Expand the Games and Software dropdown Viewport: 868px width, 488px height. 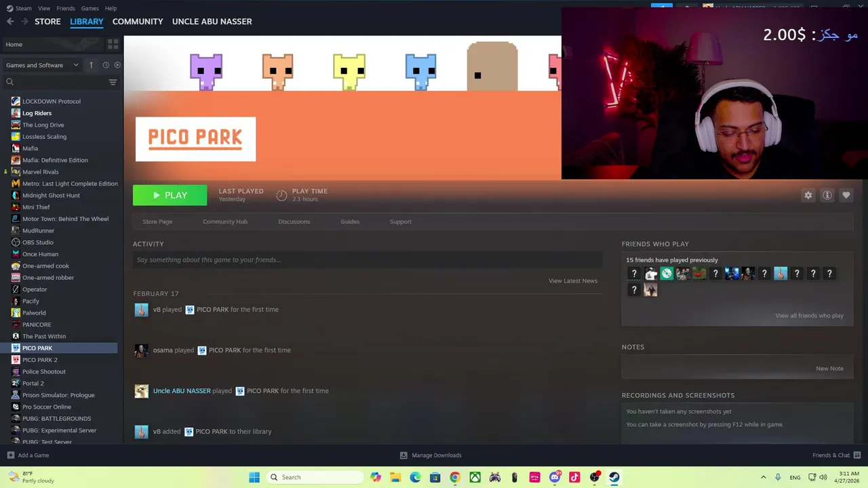tap(43, 65)
